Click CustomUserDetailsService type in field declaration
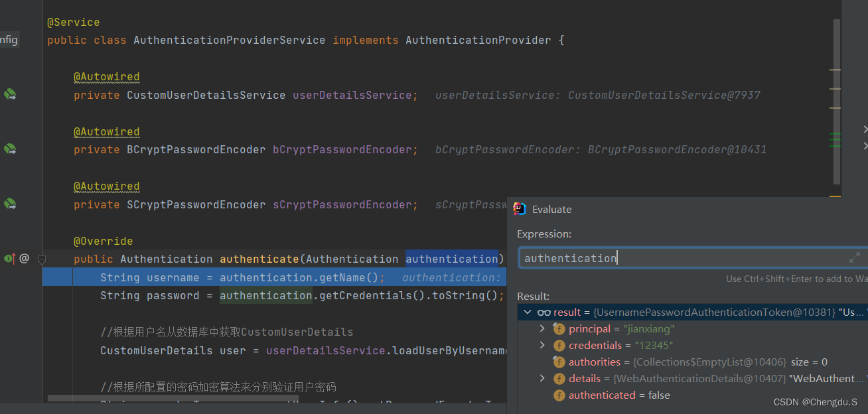The image size is (868, 414). pos(206,95)
